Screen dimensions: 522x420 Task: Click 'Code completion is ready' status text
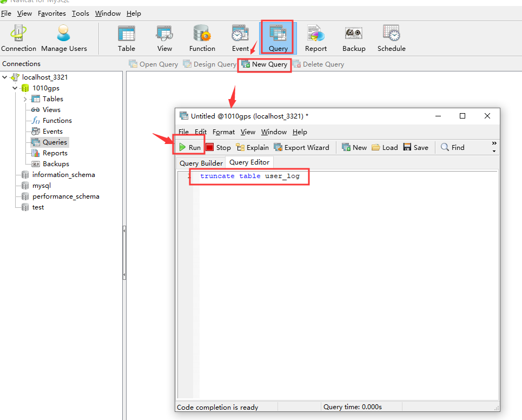[x=217, y=407]
